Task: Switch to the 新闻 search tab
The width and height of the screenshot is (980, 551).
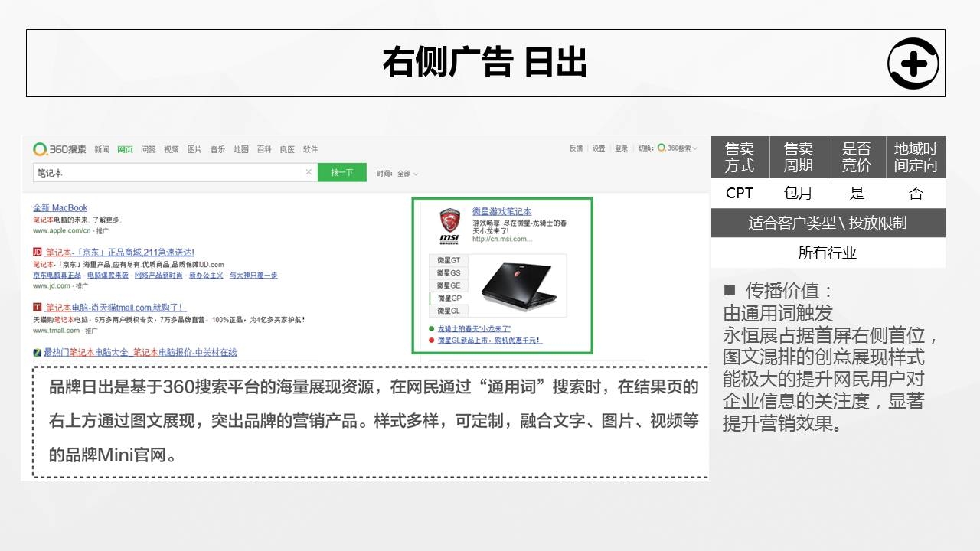Action: [102, 149]
